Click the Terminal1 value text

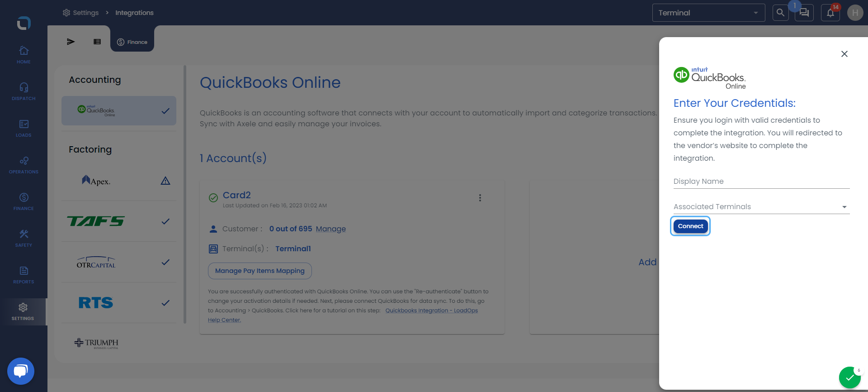tap(293, 249)
